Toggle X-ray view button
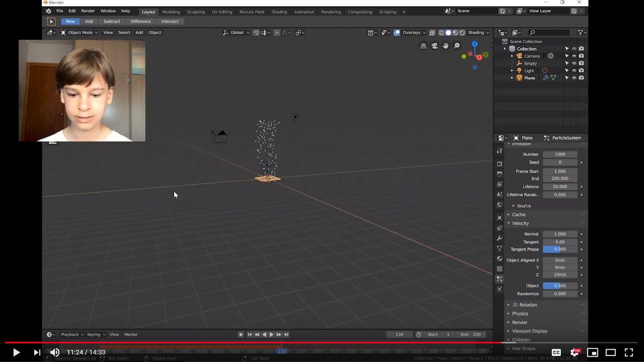 (433, 33)
